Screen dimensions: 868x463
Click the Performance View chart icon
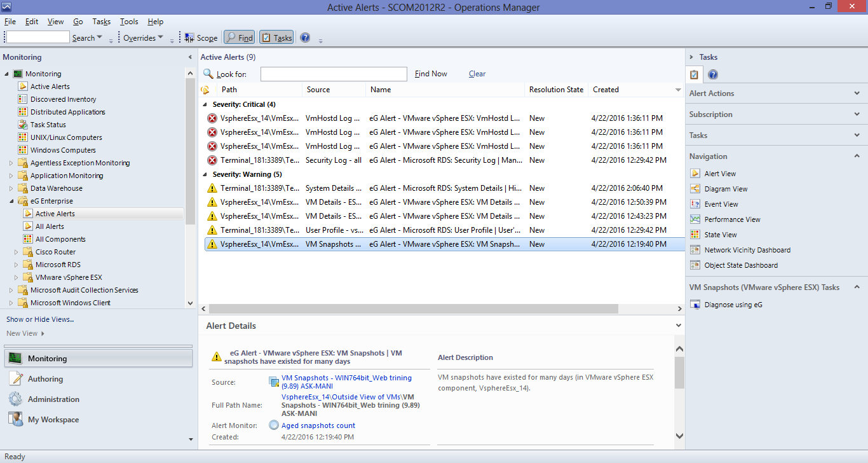(695, 219)
